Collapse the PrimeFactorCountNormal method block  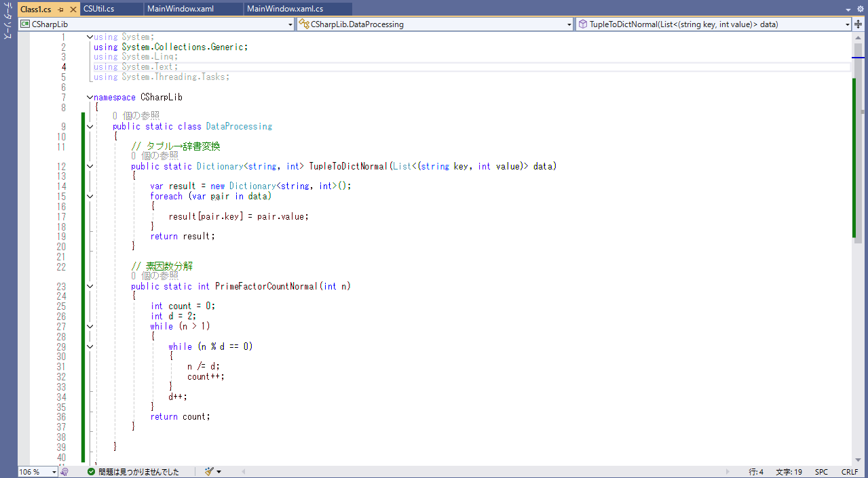pyautogui.click(x=90, y=286)
